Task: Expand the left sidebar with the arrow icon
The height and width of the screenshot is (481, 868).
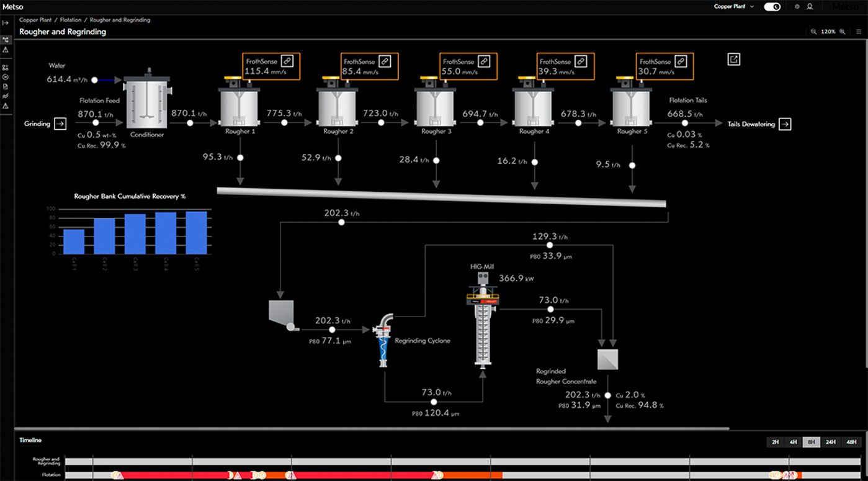Action: [x=6, y=22]
